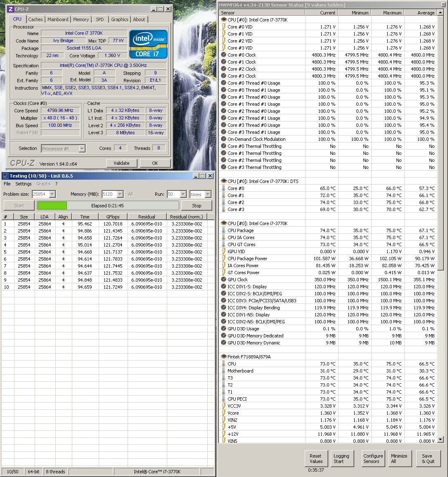Viewport: 448px width, 477px height.
Task: Click the thermometer icon beside Motherboard sensor
Action: click(x=223, y=370)
